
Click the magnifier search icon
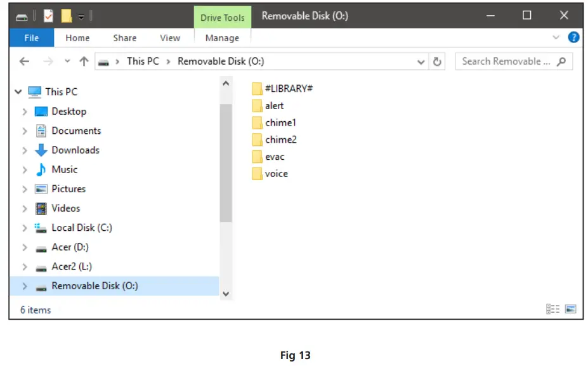[x=561, y=62]
